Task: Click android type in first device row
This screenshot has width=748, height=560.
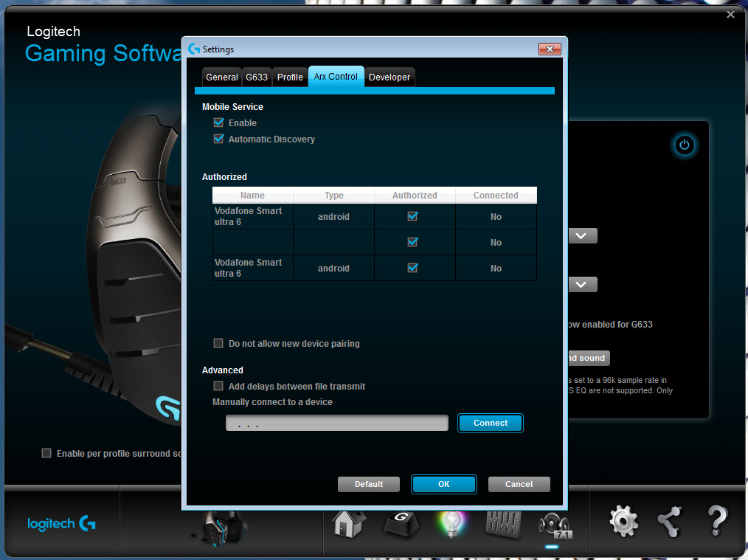Action: 334,217
